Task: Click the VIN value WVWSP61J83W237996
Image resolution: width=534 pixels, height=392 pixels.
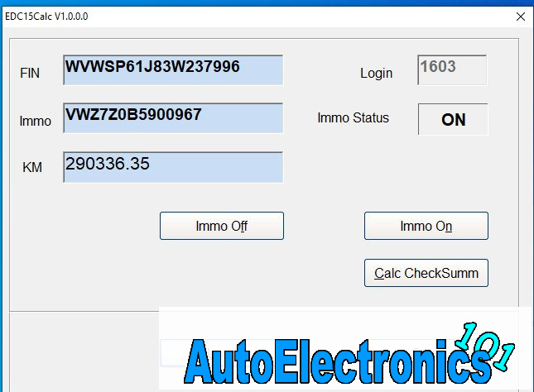Action: coord(153,67)
